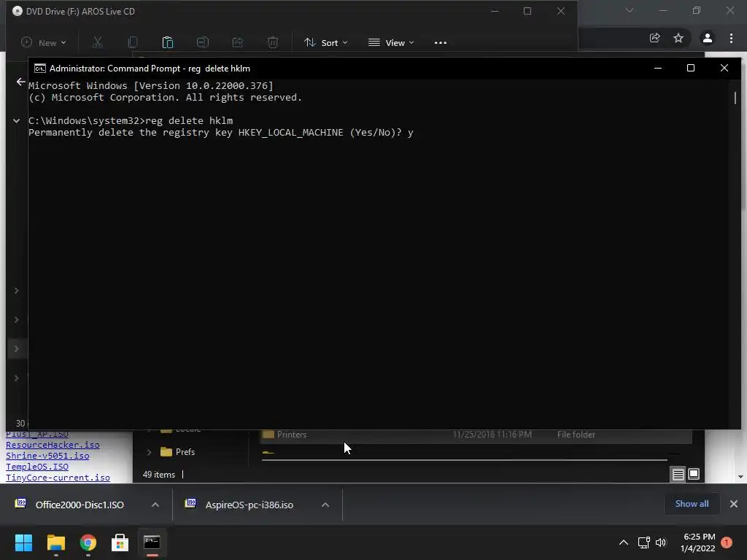Image resolution: width=747 pixels, height=560 pixels.
Task: Open the Shrine-v5051.iso link
Action: (x=47, y=456)
